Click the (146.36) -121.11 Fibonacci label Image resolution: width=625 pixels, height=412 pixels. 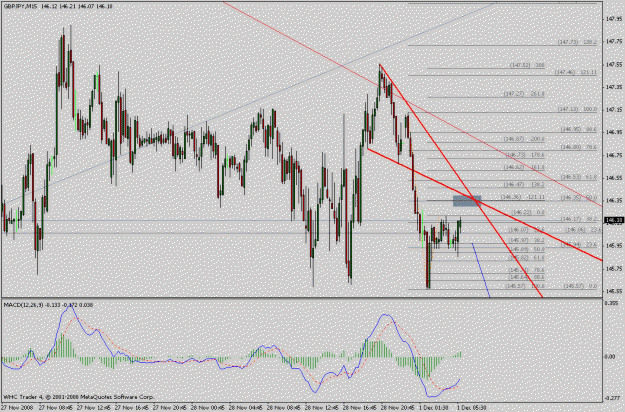[x=522, y=197]
